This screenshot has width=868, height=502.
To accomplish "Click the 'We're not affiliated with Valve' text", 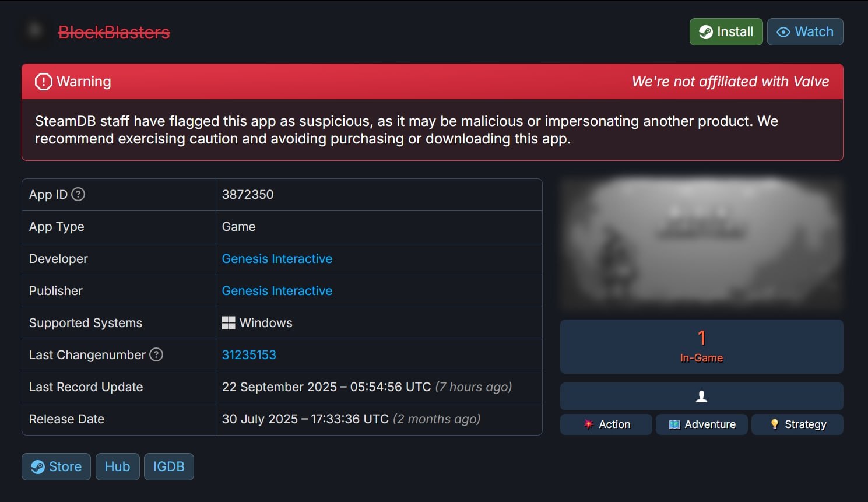I will 730,82.
